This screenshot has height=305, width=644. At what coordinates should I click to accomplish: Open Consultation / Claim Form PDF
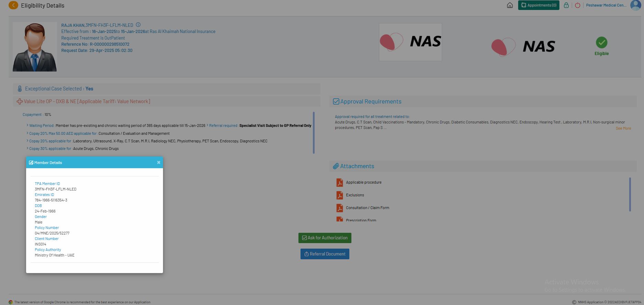(x=340, y=208)
